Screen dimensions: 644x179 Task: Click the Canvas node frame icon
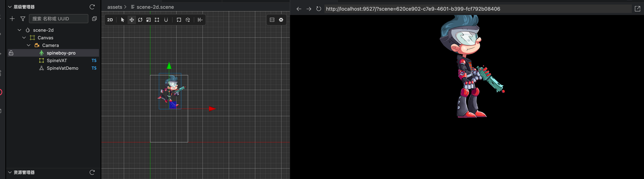32,38
